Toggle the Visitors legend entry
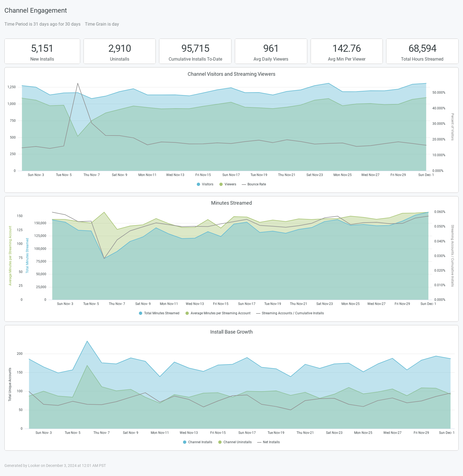Image resolution: width=463 pixels, height=476 pixels. (x=205, y=184)
